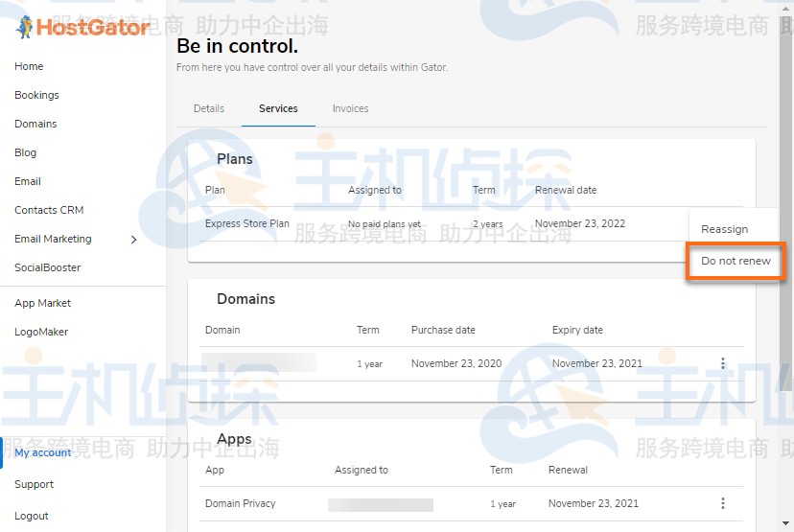Expand the Email Marketing submenu arrow
This screenshot has height=532, width=794.
133,240
